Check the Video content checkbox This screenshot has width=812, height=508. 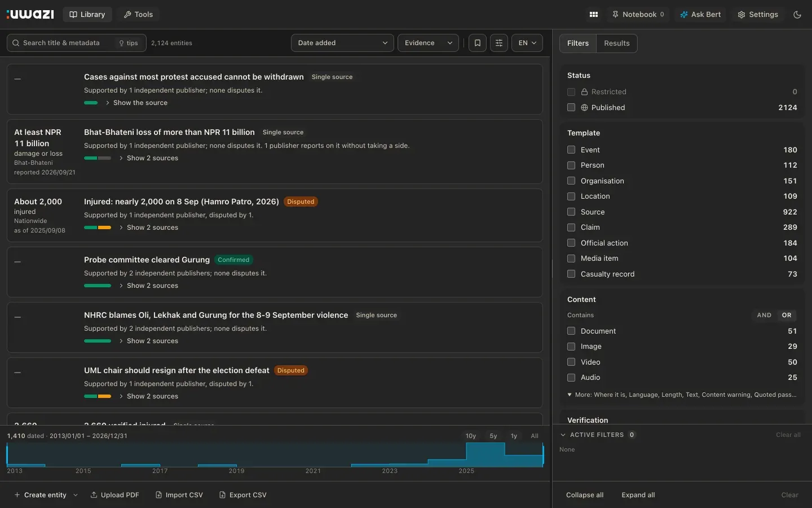pyautogui.click(x=571, y=362)
